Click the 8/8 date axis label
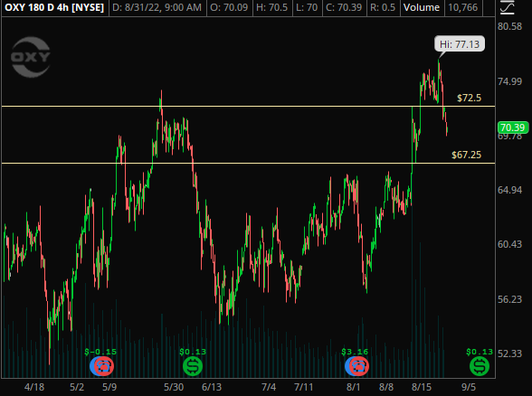The width and height of the screenshot is (532, 396). (386, 387)
